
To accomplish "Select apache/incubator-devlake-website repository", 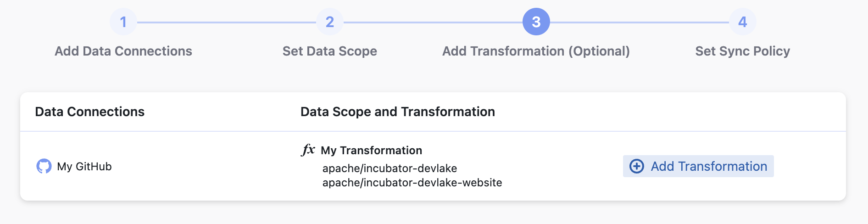I will pos(412,183).
